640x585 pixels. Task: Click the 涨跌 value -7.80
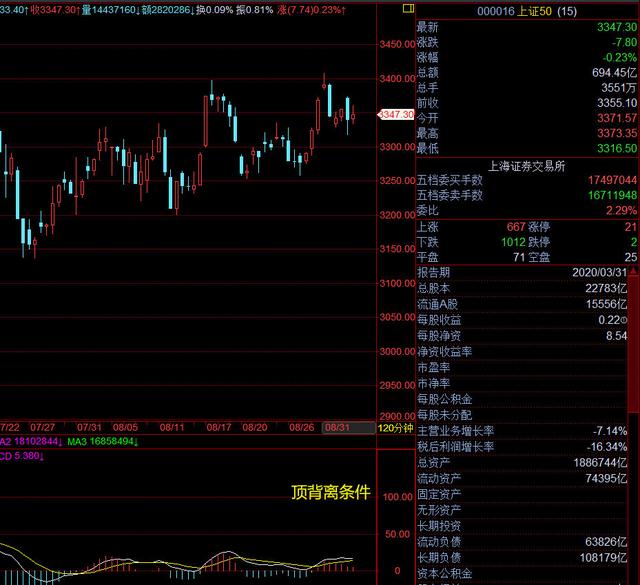[624, 42]
